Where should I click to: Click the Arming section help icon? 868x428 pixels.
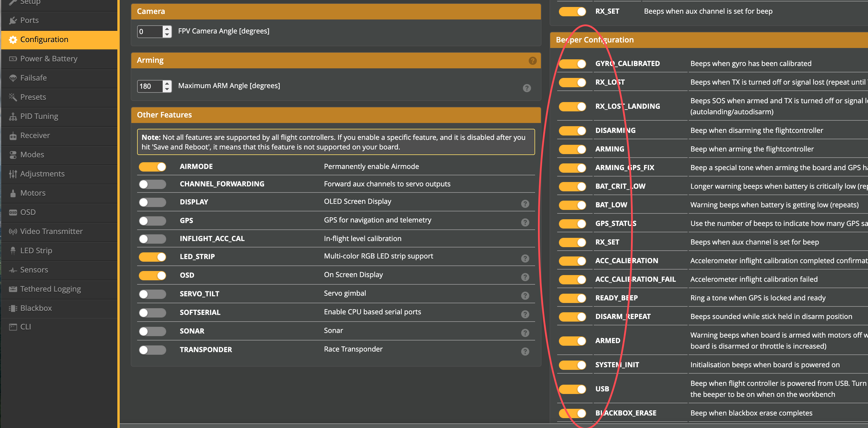(532, 61)
